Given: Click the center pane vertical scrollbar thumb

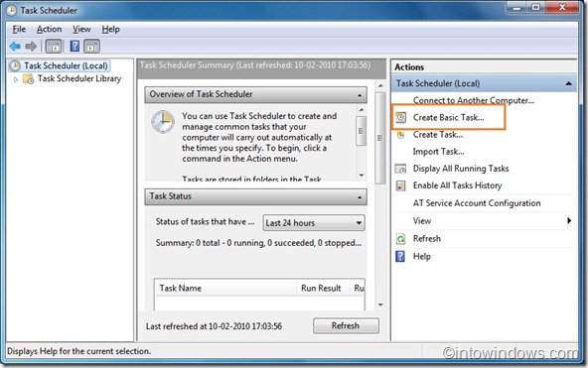Looking at the screenshot, I should (x=380, y=138).
